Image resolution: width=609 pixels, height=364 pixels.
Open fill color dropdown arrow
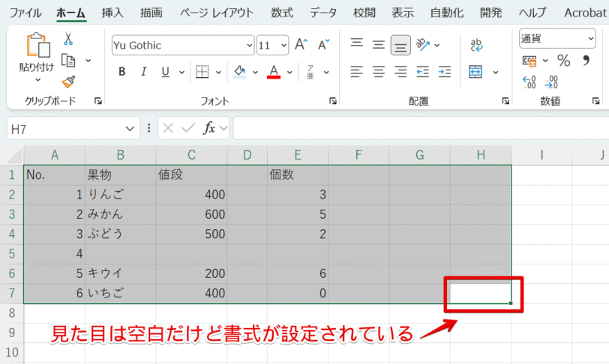pyautogui.click(x=255, y=72)
